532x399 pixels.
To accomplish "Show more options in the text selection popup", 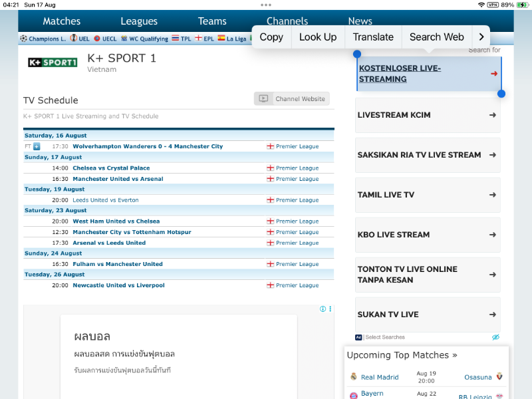I will [481, 37].
